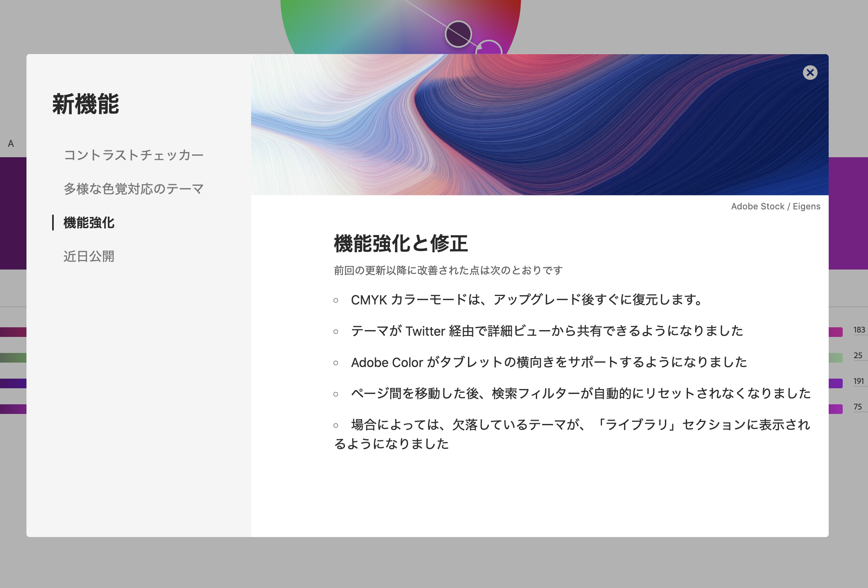
Task: Close the 新機能 dialog with the X icon
Action: [x=811, y=73]
